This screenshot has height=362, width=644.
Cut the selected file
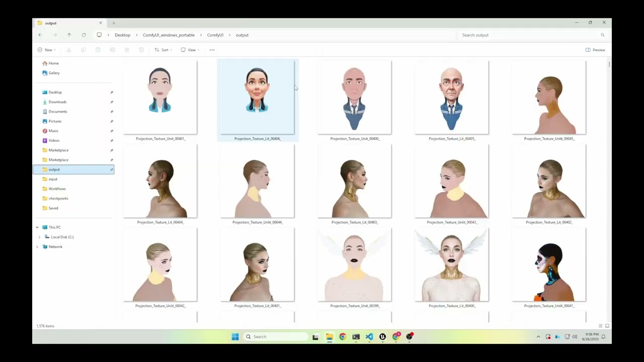(x=69, y=50)
